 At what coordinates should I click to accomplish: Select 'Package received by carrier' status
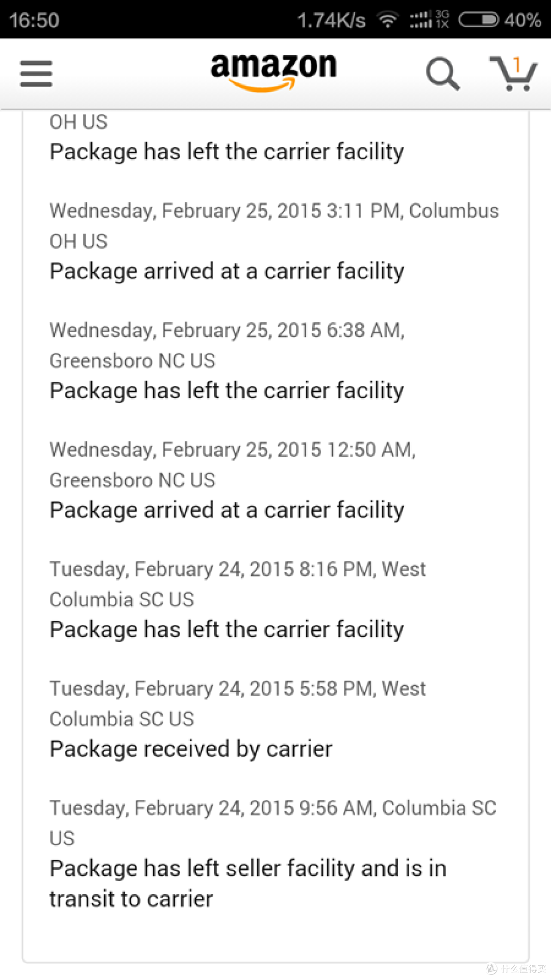191,749
